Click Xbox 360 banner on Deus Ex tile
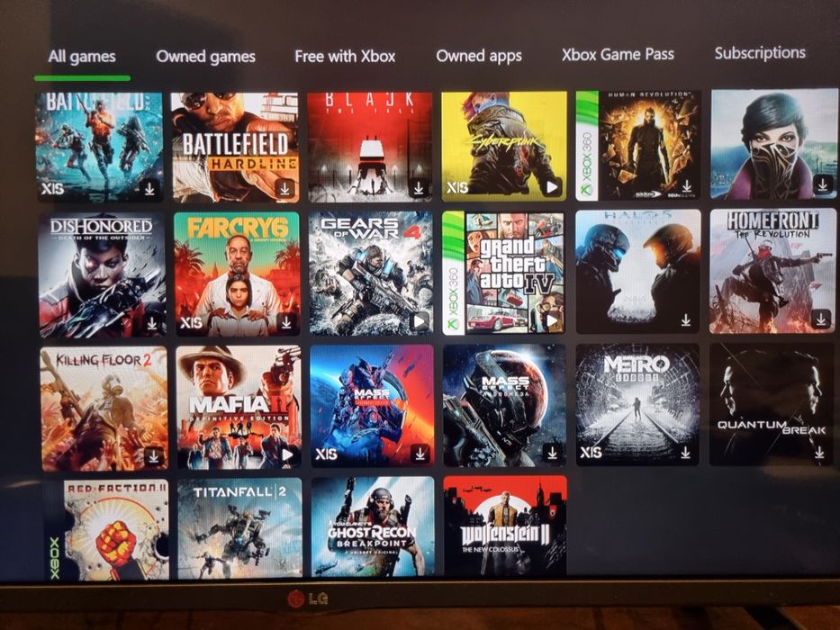 pyautogui.click(x=587, y=146)
